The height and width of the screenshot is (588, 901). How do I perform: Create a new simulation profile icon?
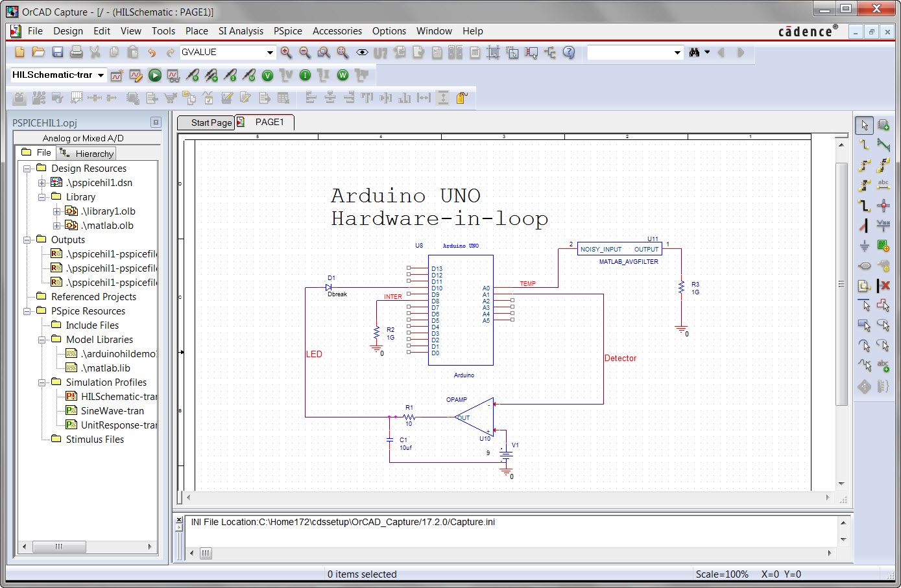[x=117, y=75]
